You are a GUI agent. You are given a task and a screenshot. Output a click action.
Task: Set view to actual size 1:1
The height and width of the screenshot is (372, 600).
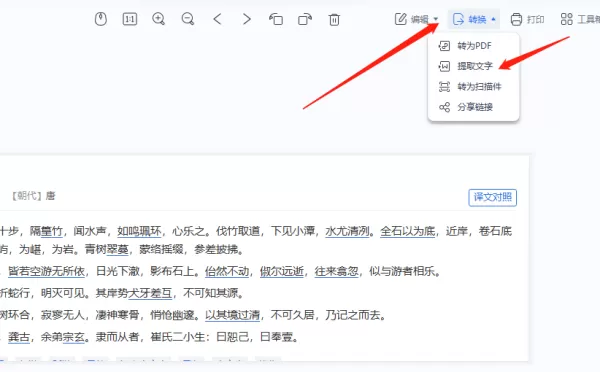[130, 19]
